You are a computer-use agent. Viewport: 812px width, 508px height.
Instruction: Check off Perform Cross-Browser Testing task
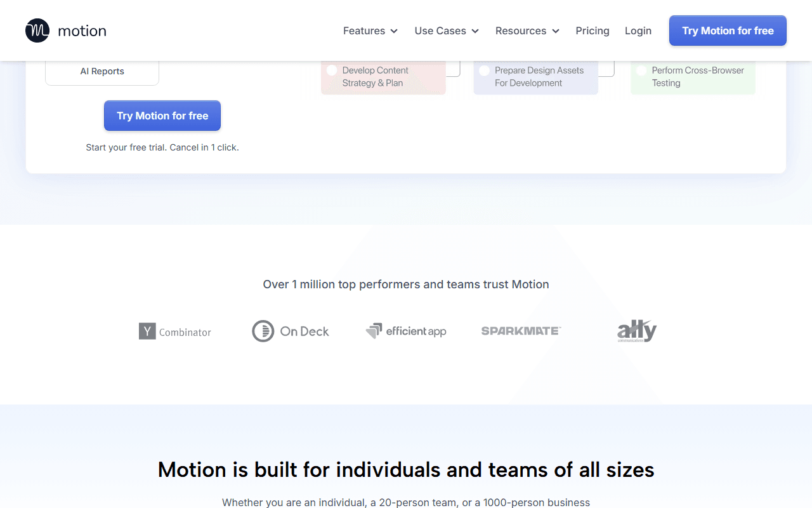[641, 70]
